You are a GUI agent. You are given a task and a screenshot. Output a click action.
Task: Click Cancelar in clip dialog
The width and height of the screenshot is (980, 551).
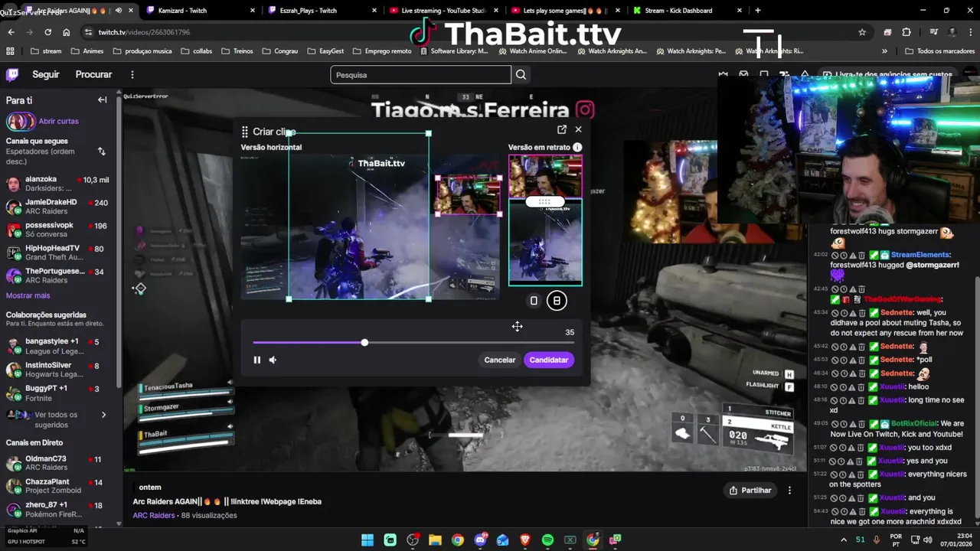click(500, 360)
